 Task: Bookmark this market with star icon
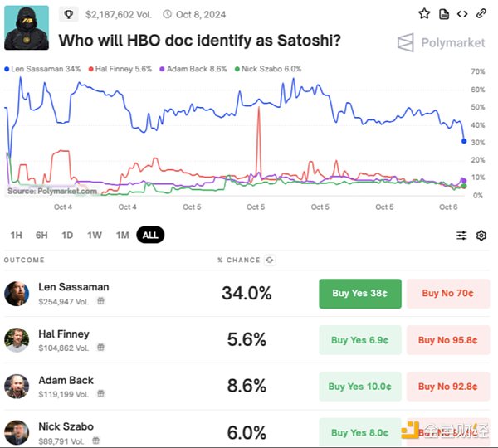[425, 14]
